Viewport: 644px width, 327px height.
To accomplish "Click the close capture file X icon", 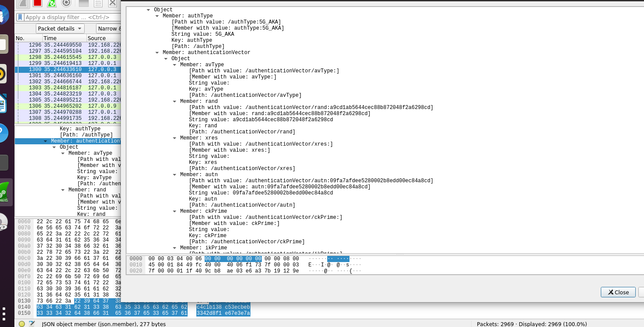I will coord(113,3).
